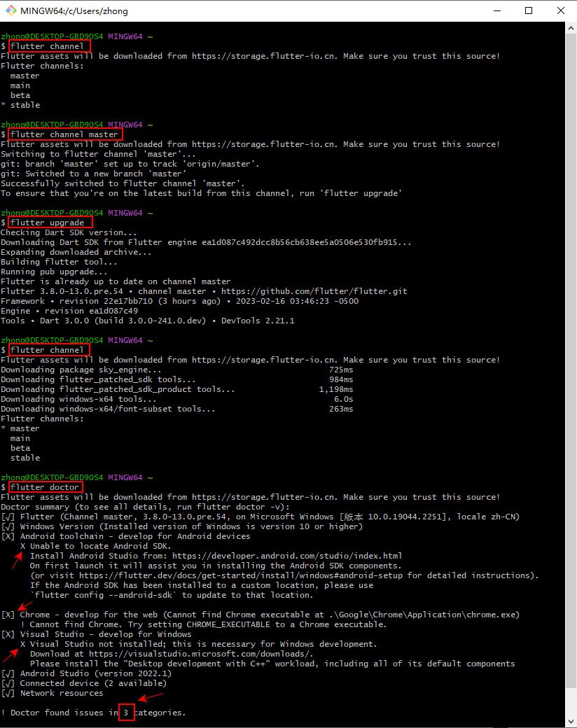
Task: Click the '* stable' channel line
Action: [x=20, y=105]
